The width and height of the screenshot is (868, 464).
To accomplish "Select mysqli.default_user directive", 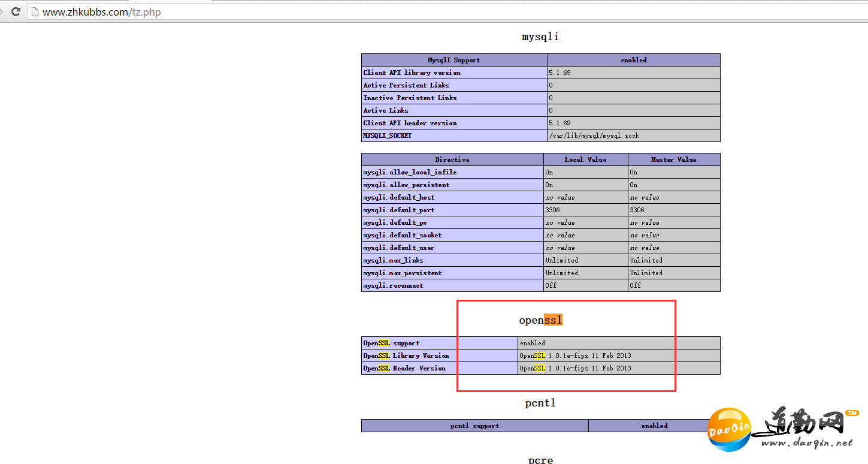I will pyautogui.click(x=399, y=248).
